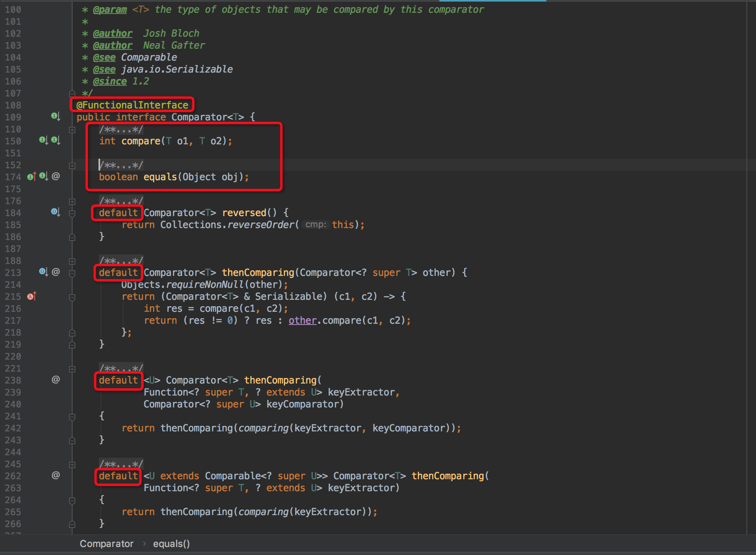Click the @ annotation gutter icon on line 213
Screen dimensions: 756x555
[x=56, y=272]
